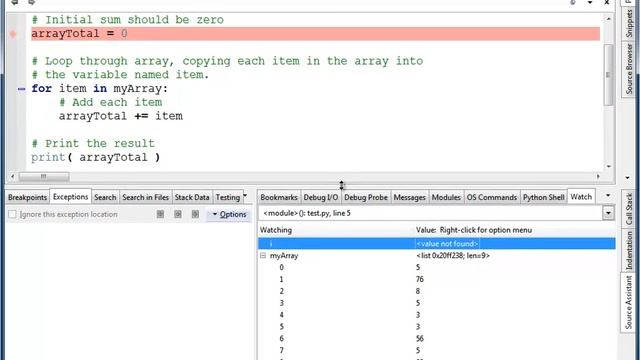
Task: Click the editor horizontal scrollbar right arrow
Action: tap(598, 176)
